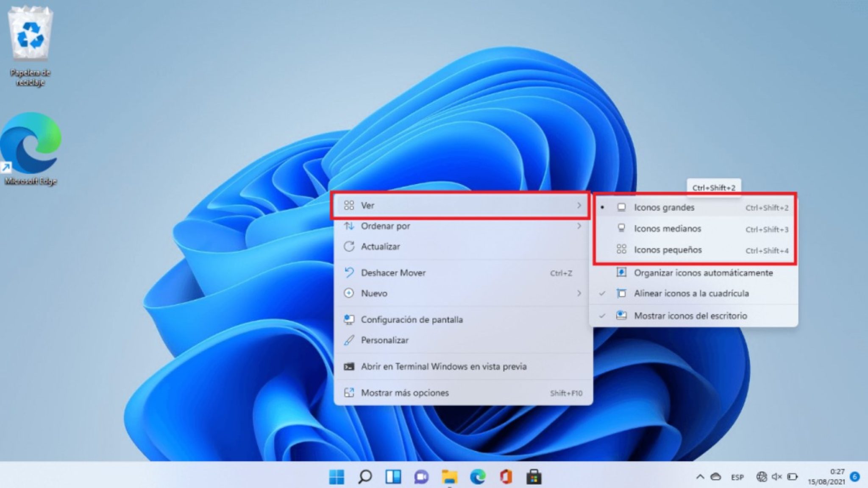Click Ctrl+Shift+4 shortcut text
Viewport: 868px width, 488px height.
coord(767,251)
